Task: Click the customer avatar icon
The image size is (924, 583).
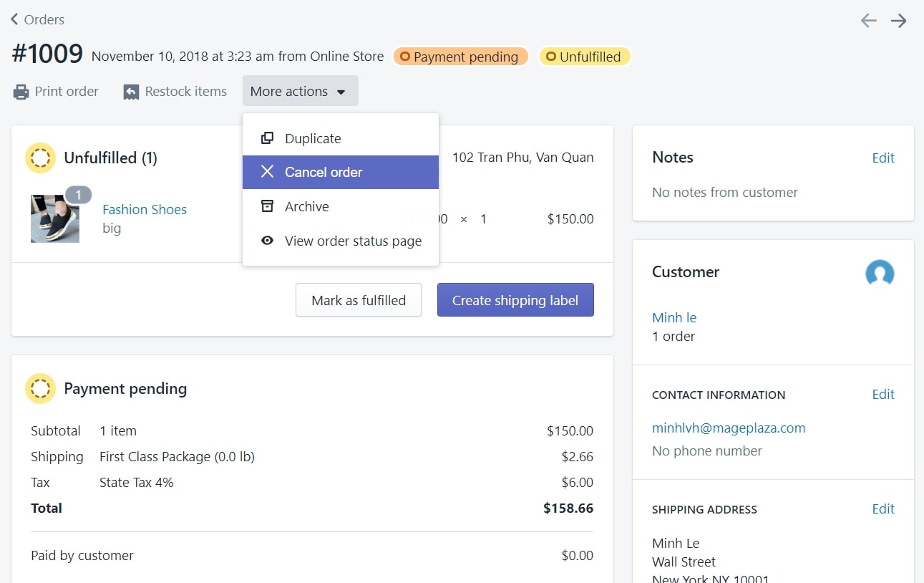Action: [x=880, y=273]
